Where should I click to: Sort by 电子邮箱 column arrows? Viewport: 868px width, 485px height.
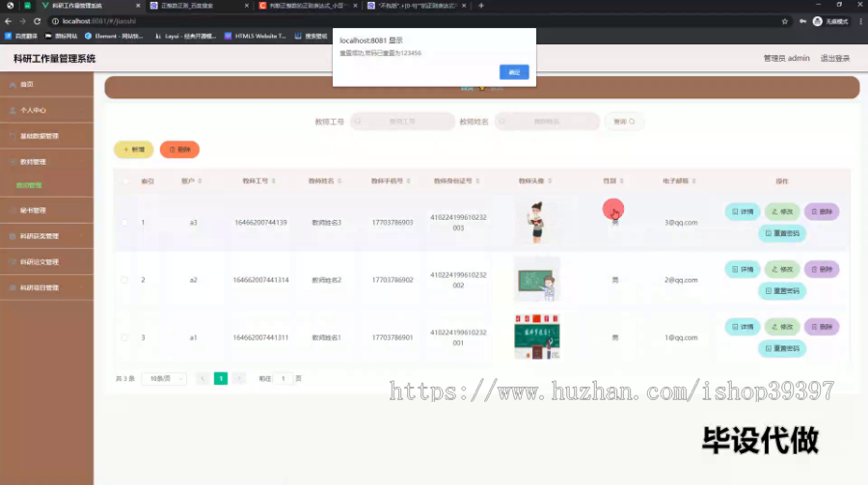click(693, 181)
